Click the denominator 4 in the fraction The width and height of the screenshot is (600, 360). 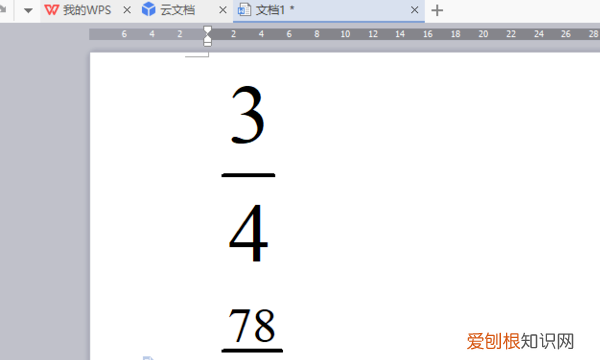[x=248, y=233]
